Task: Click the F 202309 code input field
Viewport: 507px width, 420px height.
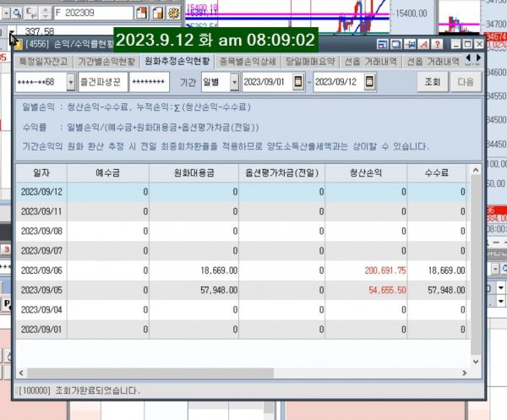Action: pos(94,13)
